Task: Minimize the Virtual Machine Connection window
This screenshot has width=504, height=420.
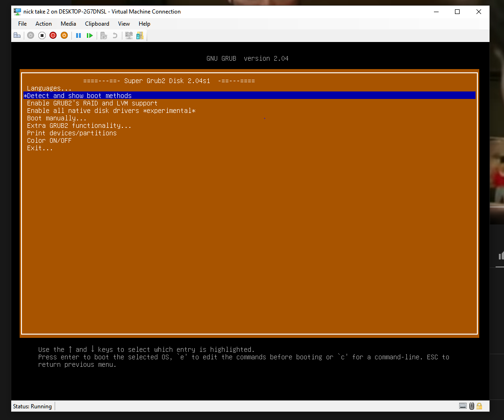Action: (436, 12)
